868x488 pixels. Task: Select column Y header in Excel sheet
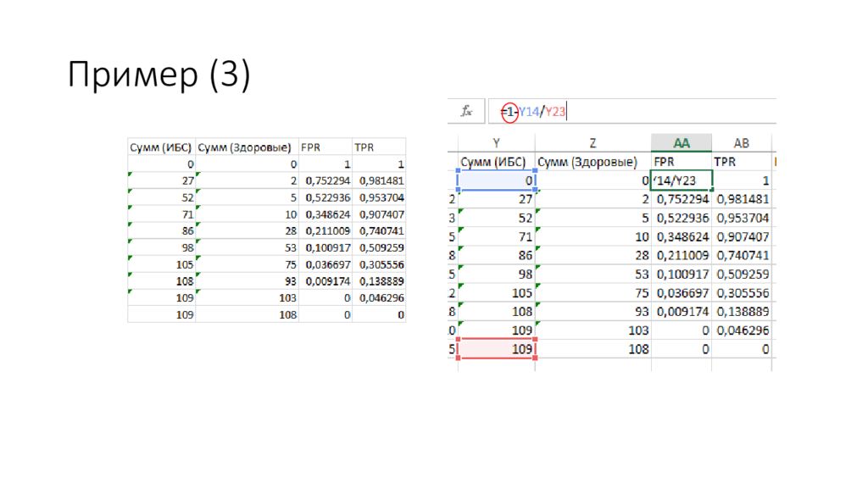[x=496, y=142]
